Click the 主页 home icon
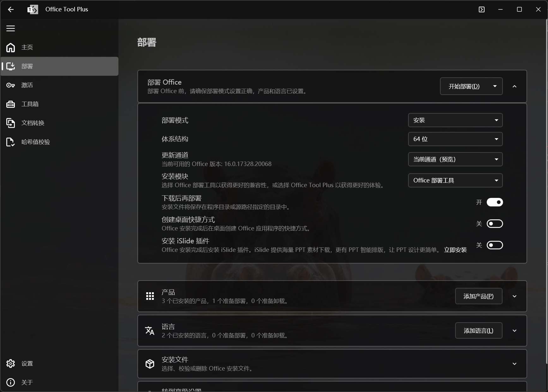Screen dimensions: 548x392 [x=10, y=47]
